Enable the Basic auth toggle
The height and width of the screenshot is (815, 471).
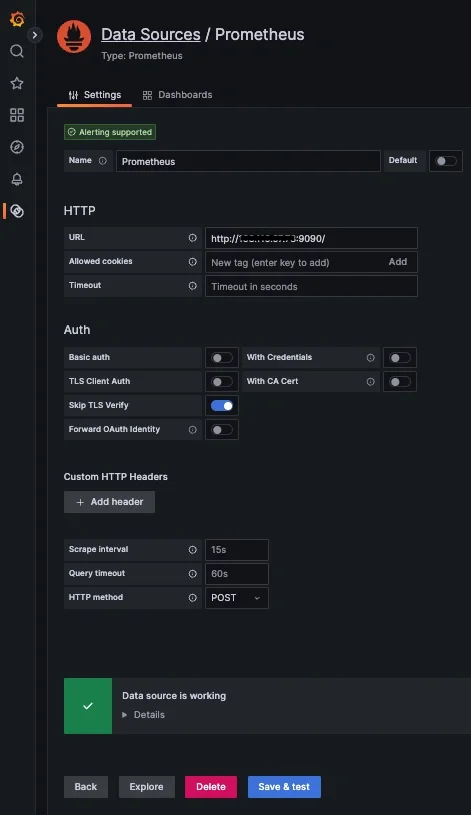pyautogui.click(x=222, y=358)
